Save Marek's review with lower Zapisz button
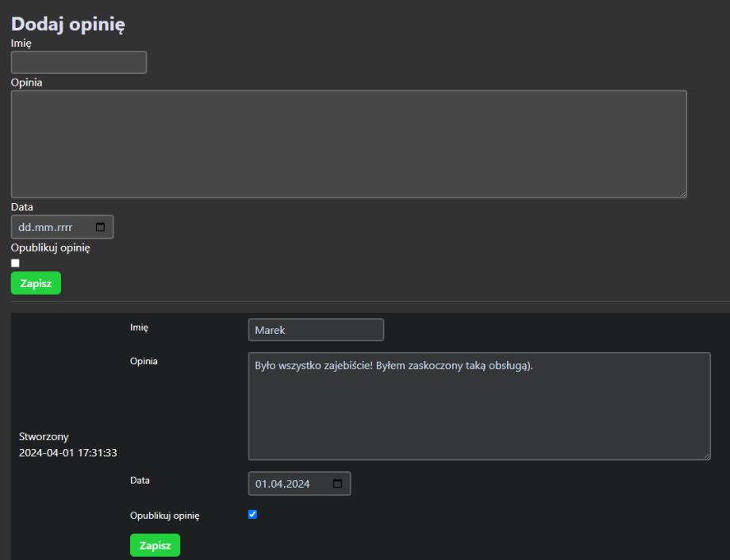This screenshot has width=730, height=560. [x=155, y=546]
